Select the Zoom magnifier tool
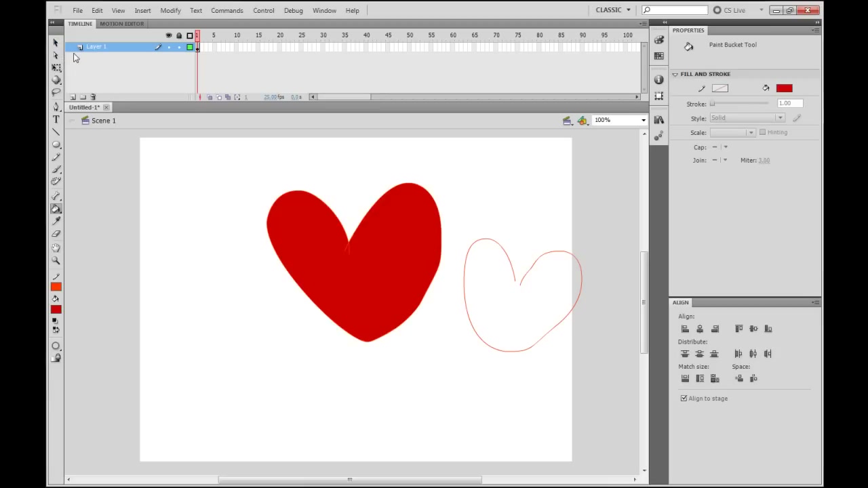868x488 pixels. click(x=56, y=260)
